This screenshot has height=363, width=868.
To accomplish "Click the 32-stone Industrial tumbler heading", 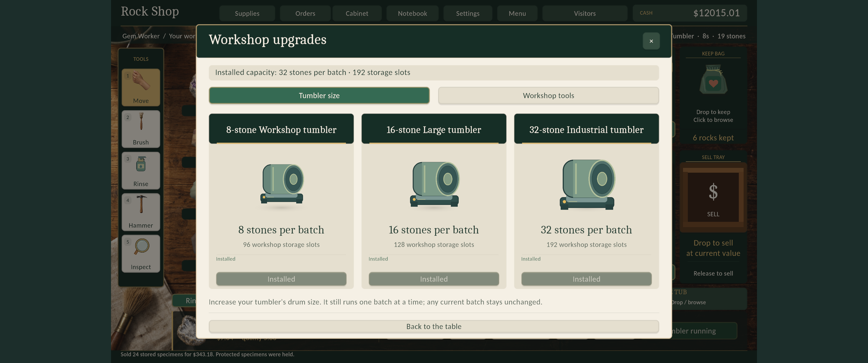I will coord(587,130).
